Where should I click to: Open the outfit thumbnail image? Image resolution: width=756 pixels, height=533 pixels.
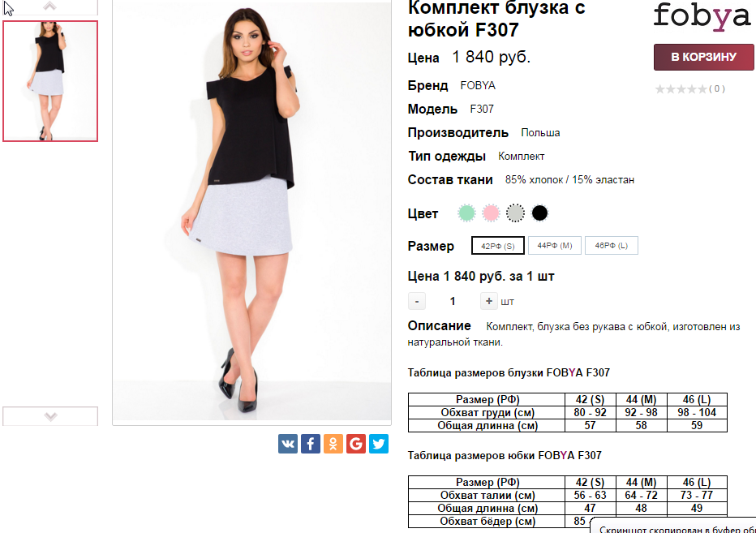tap(50, 81)
